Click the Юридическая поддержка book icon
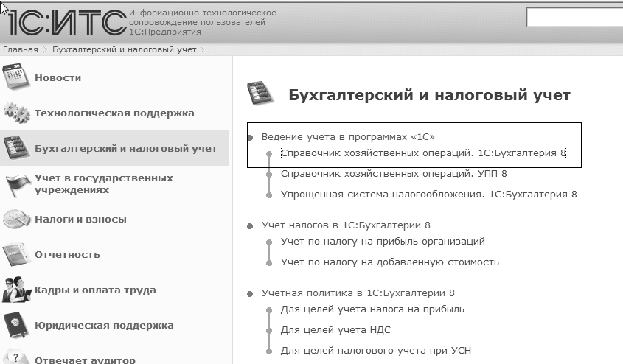This screenshot has width=623, height=364. (x=16, y=325)
